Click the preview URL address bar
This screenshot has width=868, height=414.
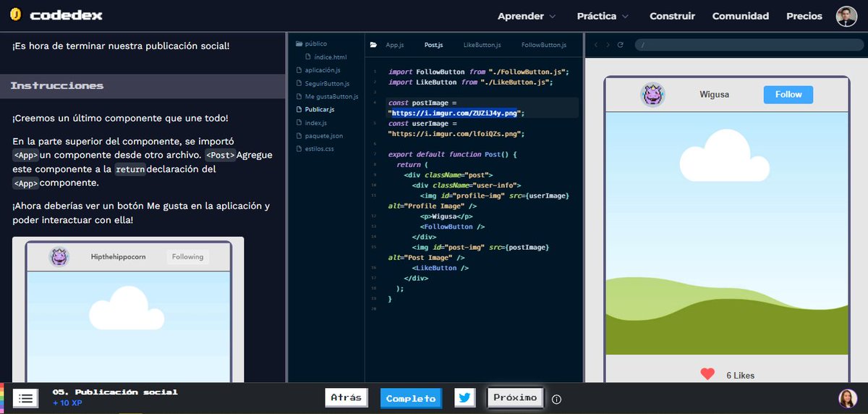[x=749, y=45]
